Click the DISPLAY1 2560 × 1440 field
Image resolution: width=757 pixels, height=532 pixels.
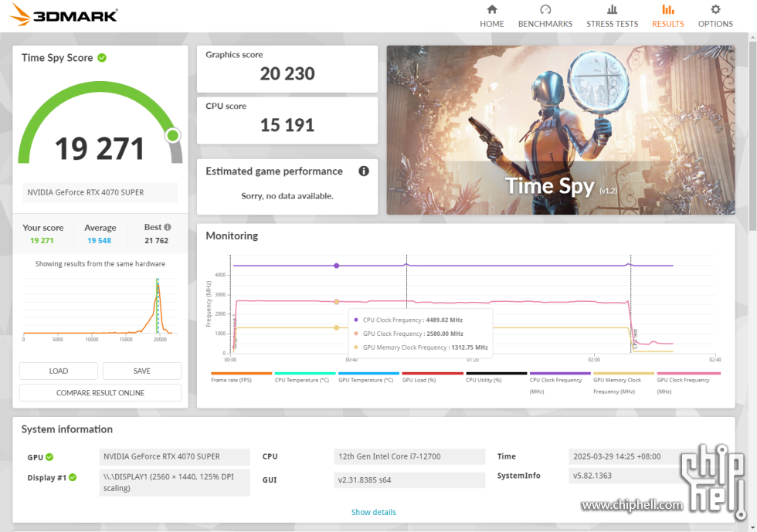175,483
